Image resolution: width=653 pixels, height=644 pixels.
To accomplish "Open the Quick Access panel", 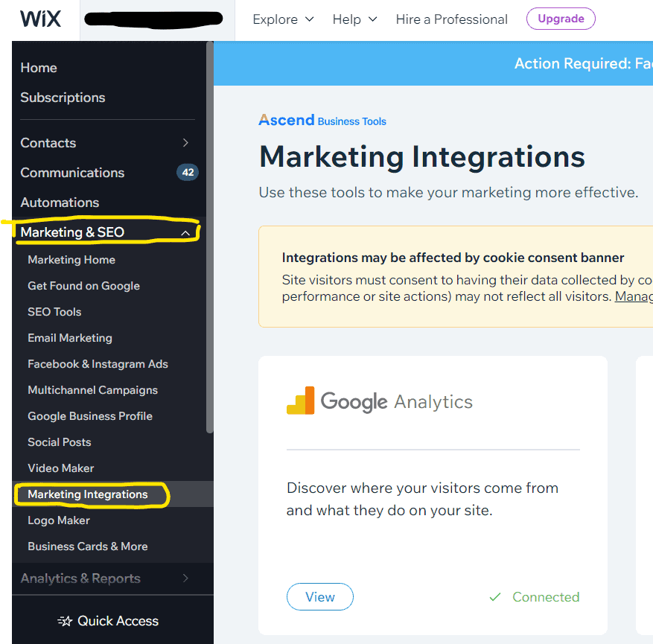I will coord(108,621).
